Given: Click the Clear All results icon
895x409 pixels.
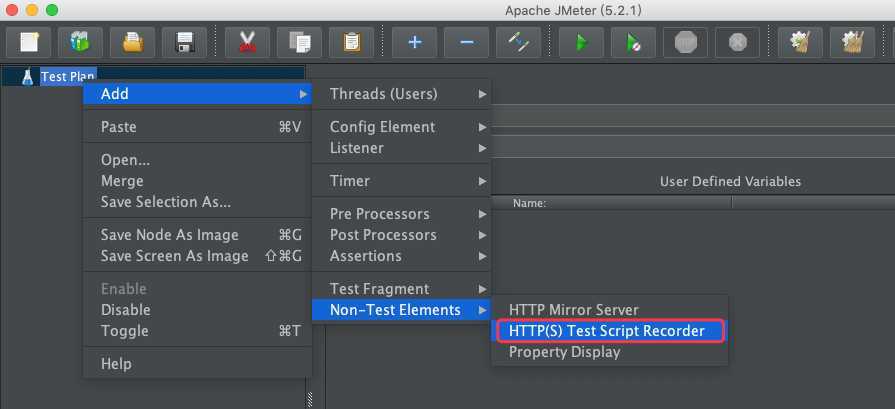Looking at the screenshot, I should (x=852, y=42).
